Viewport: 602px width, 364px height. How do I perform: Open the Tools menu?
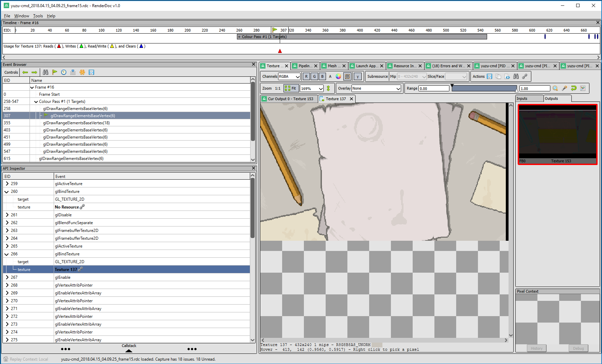[38, 16]
